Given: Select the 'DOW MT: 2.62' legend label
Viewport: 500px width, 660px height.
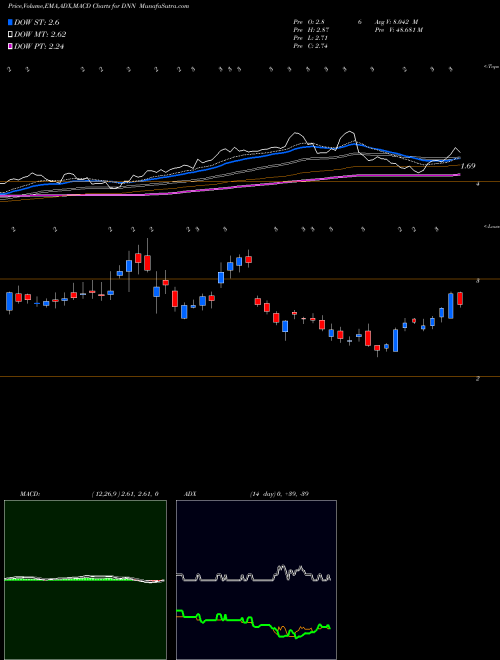Looking at the screenshot, I should click(x=40, y=35).
